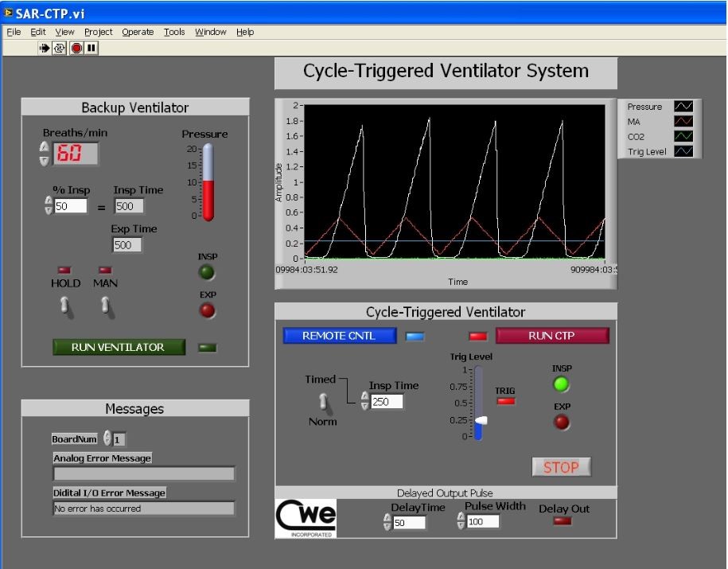728x569 pixels.
Task: Click the DelayTime stepper arrows
Action: pos(387,523)
